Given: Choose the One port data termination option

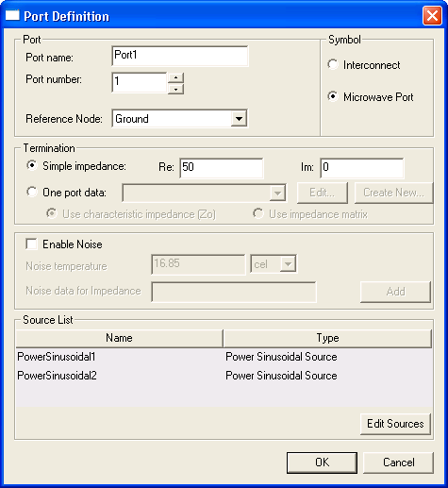Looking at the screenshot, I should click(32, 192).
